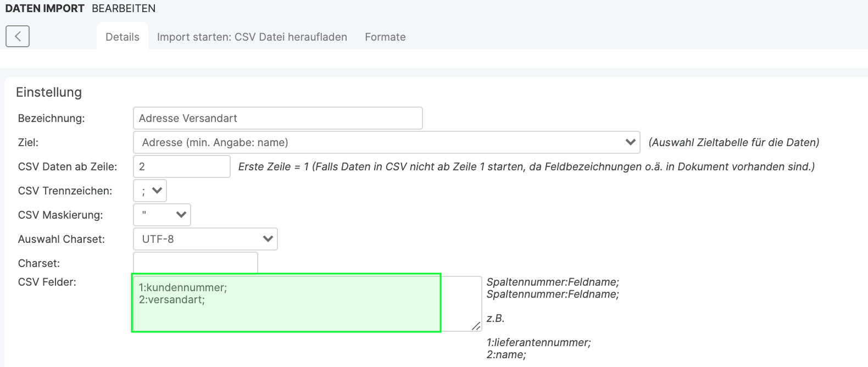Screen dimensions: 868x367
Task: Click the back arrow button
Action: point(18,37)
